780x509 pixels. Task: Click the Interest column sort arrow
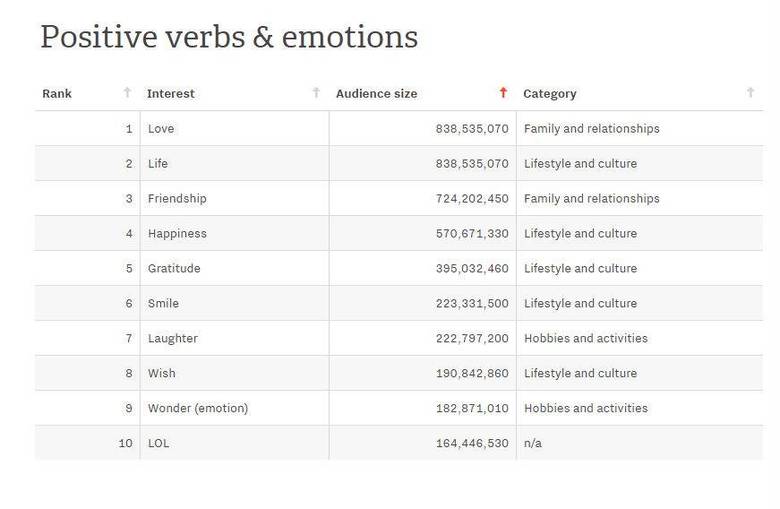tap(316, 93)
